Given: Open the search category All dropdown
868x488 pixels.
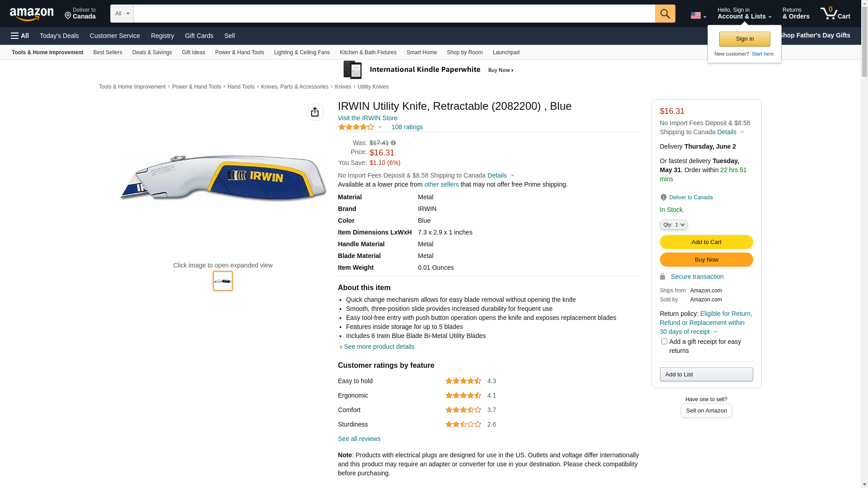Looking at the screenshot, I should [122, 14].
